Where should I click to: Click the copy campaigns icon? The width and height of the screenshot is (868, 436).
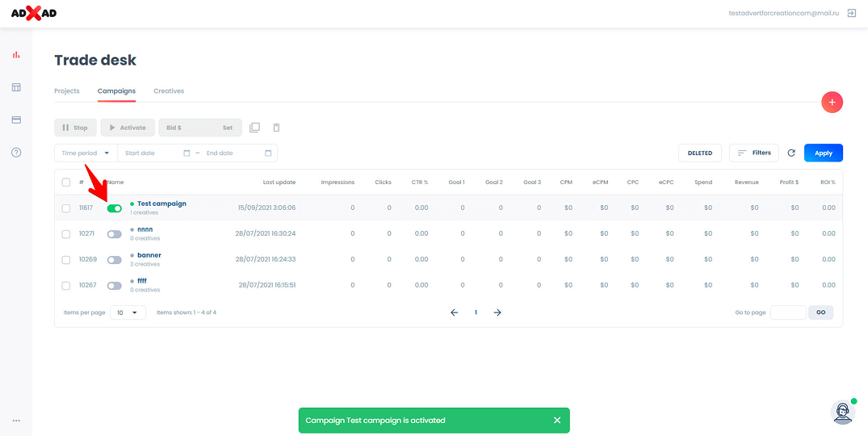[254, 128]
